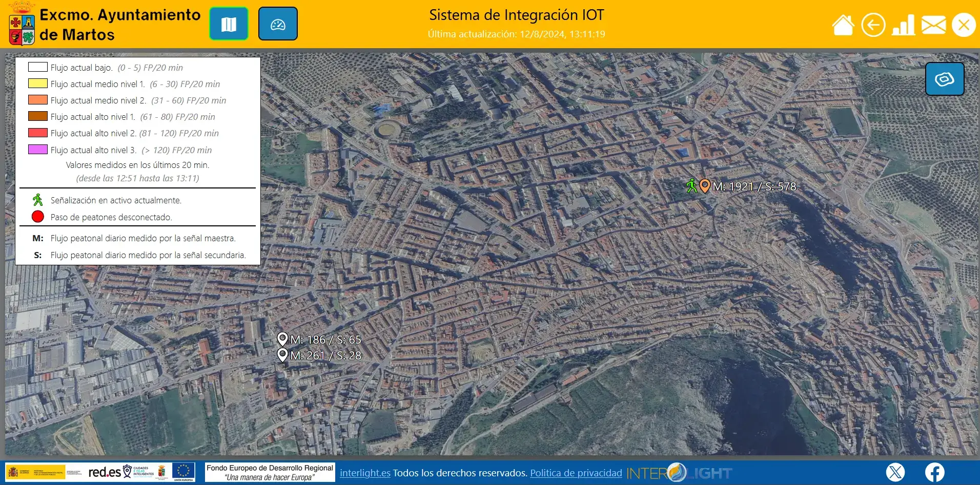Hide the legend using the eye icon

[945, 78]
